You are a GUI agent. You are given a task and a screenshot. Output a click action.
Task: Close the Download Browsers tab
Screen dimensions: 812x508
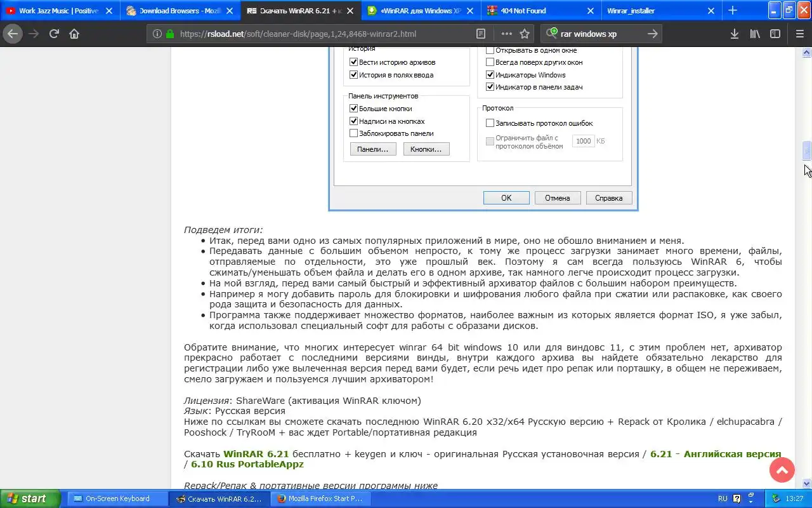point(230,11)
